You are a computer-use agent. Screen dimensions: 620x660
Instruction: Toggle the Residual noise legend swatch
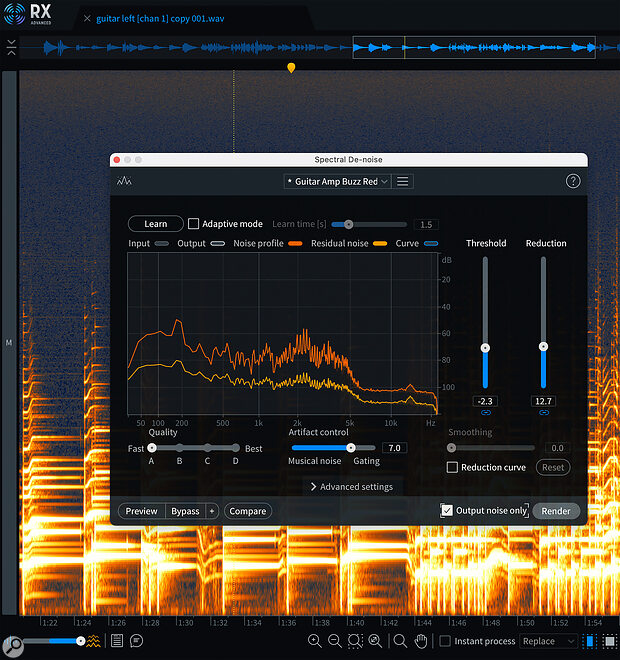(380, 243)
